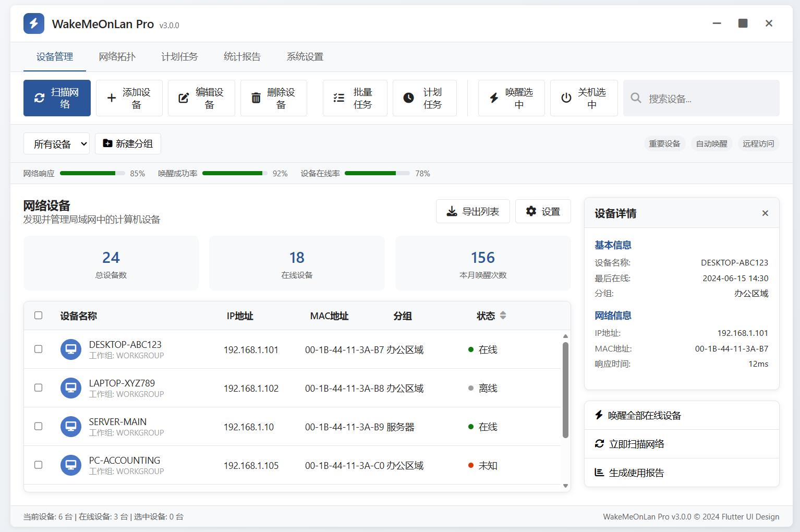Click the 新建分组 button
The width and height of the screenshot is (800, 532).
(x=128, y=143)
